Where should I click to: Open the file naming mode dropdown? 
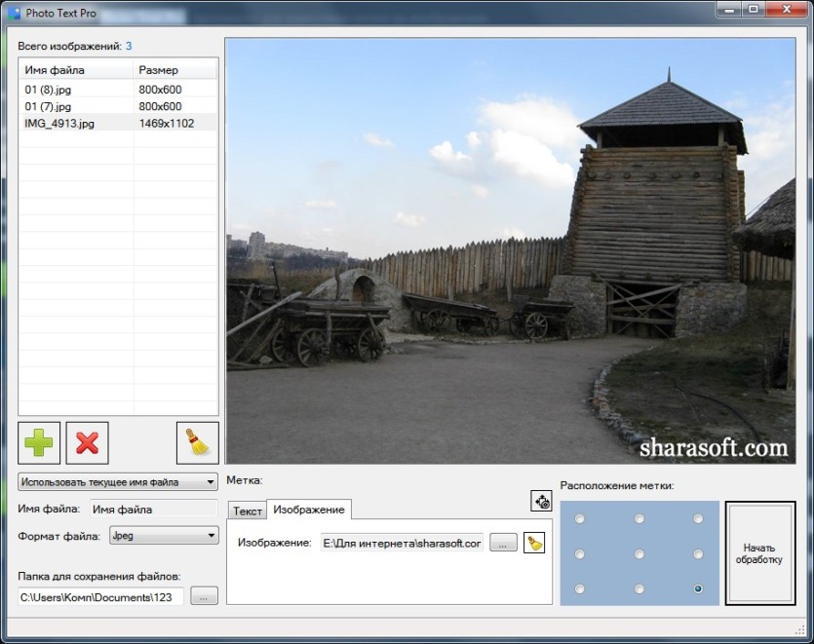[x=118, y=482]
